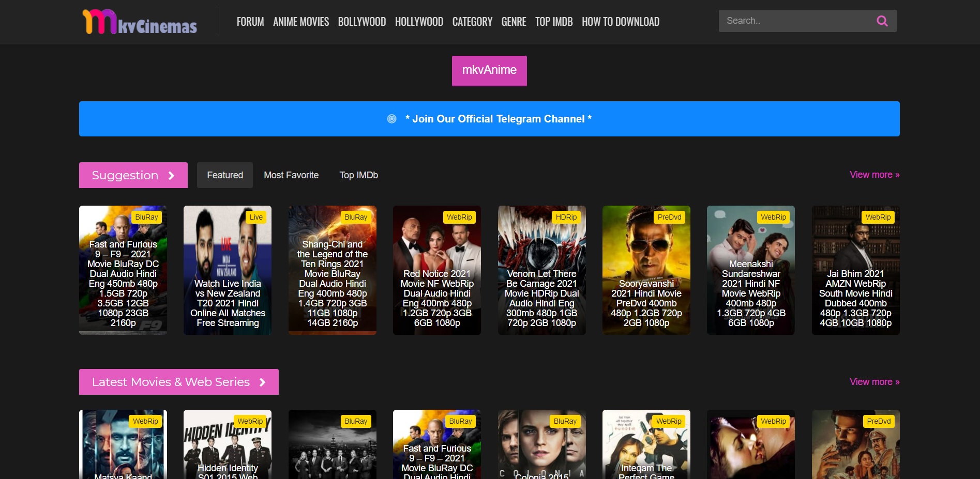Open ANIME MOVIES in navigation
This screenshot has width=980, height=479.
coord(301,22)
